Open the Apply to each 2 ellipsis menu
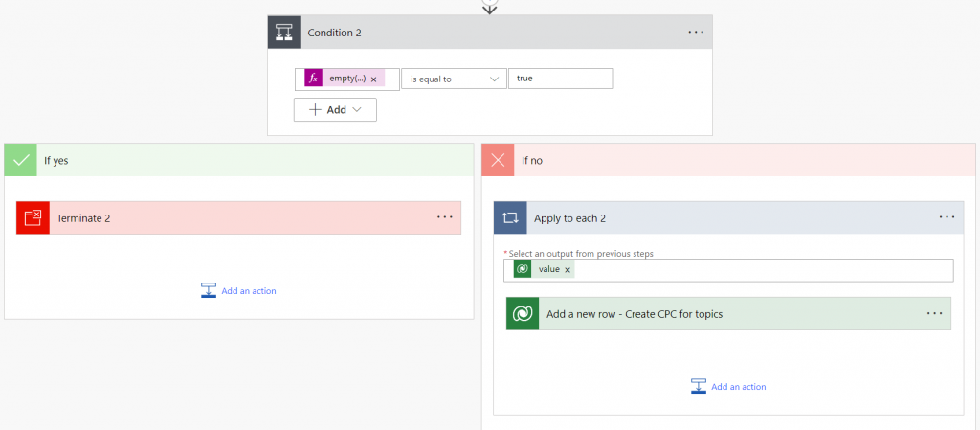This screenshot has height=430, width=980. (x=947, y=217)
